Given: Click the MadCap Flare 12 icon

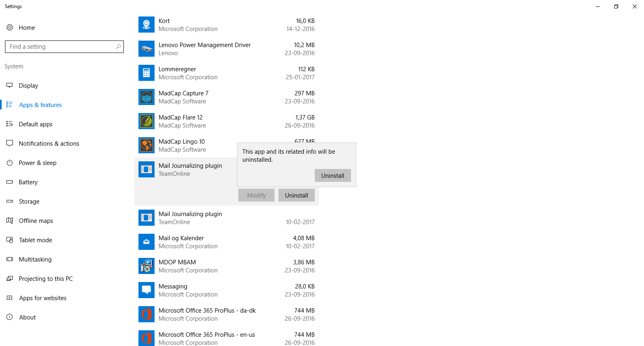Looking at the screenshot, I should tap(147, 121).
